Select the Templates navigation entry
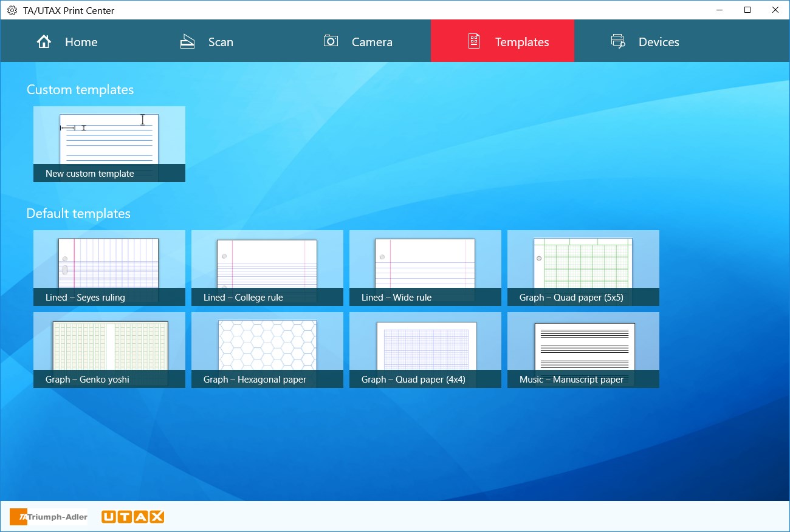The height and width of the screenshot is (532, 790). pyautogui.click(x=503, y=41)
